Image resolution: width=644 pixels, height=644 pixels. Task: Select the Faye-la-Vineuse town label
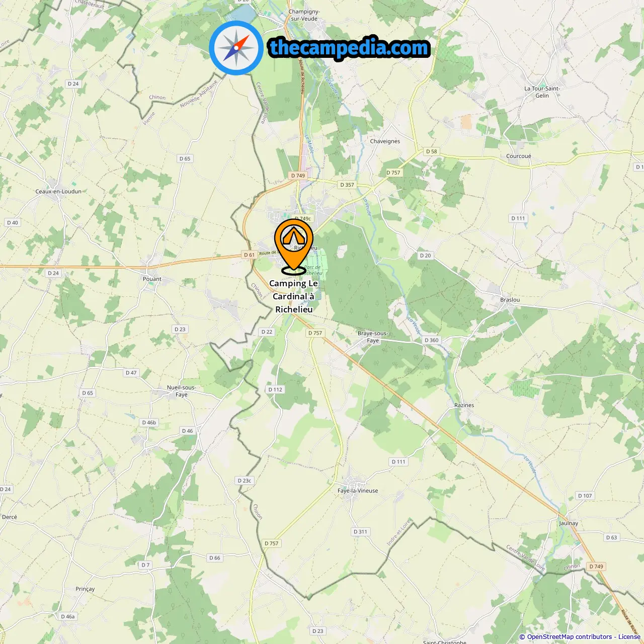tap(358, 491)
